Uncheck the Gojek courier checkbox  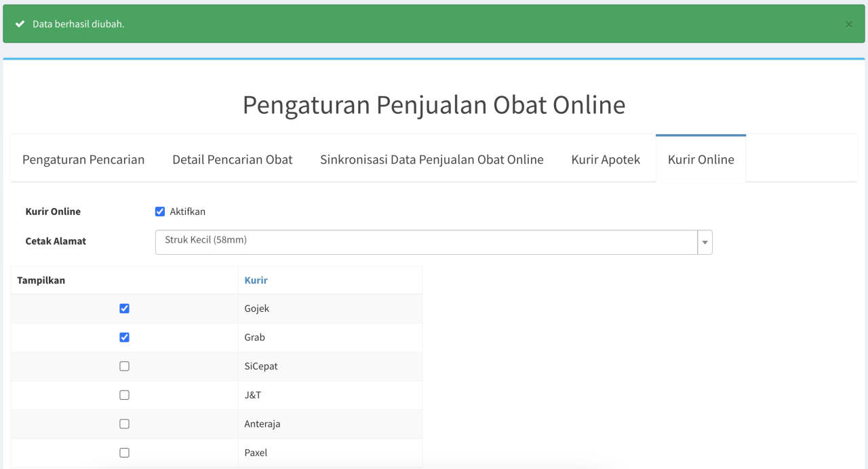[124, 308]
